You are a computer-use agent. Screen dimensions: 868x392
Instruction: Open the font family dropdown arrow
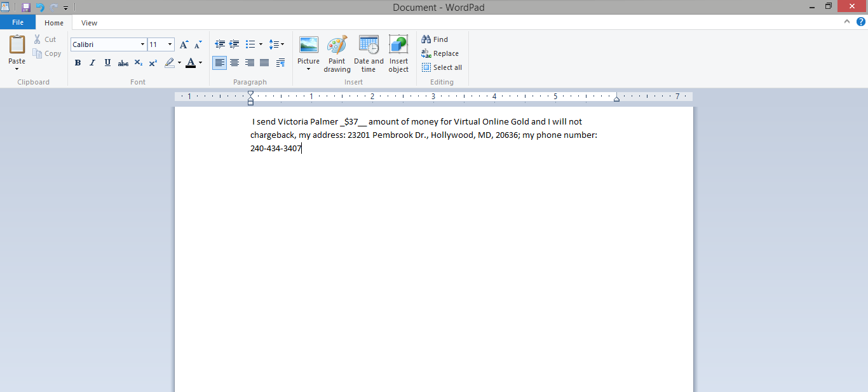tap(142, 44)
